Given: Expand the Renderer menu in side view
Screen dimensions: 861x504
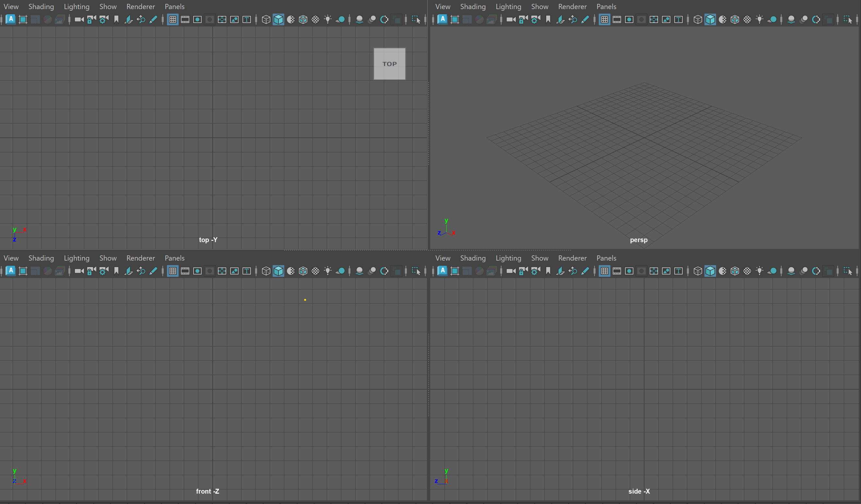Looking at the screenshot, I should (x=572, y=258).
